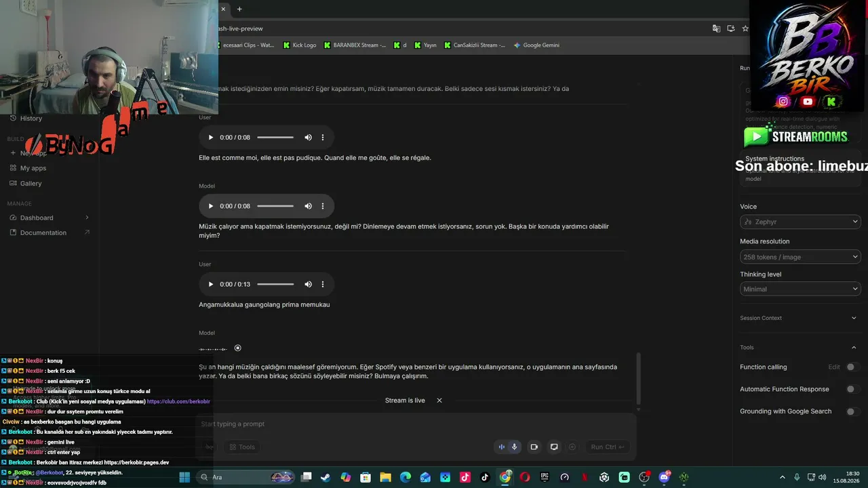
Task: Open the Windows Start menu
Action: (184, 477)
